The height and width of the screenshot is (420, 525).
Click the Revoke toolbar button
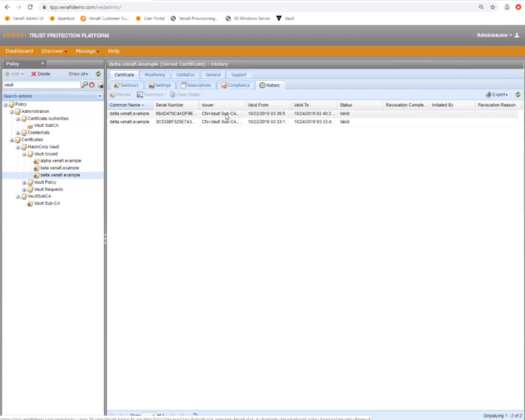120,95
